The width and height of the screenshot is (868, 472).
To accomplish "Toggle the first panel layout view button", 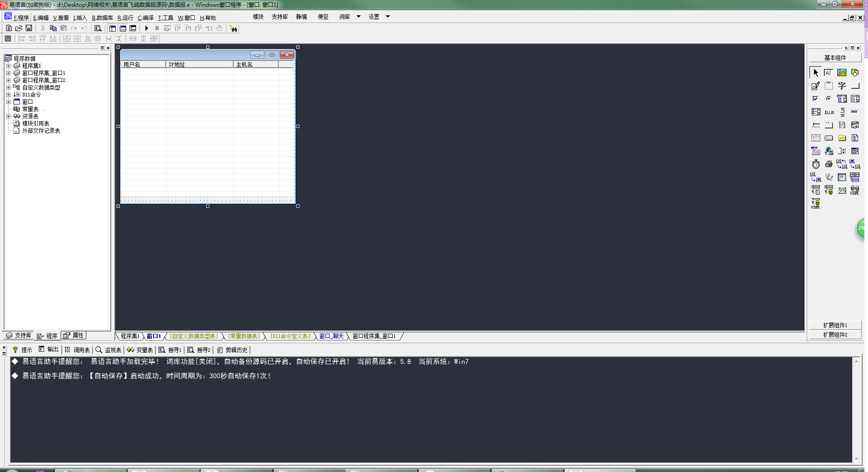I will (113, 28).
